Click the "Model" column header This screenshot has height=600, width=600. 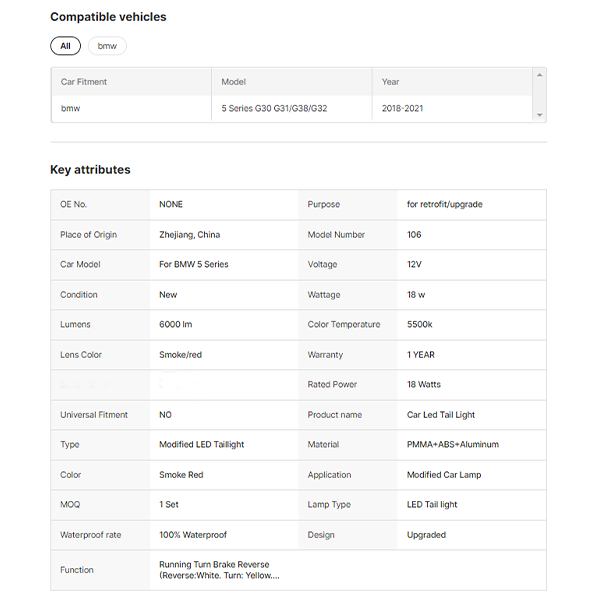[234, 82]
